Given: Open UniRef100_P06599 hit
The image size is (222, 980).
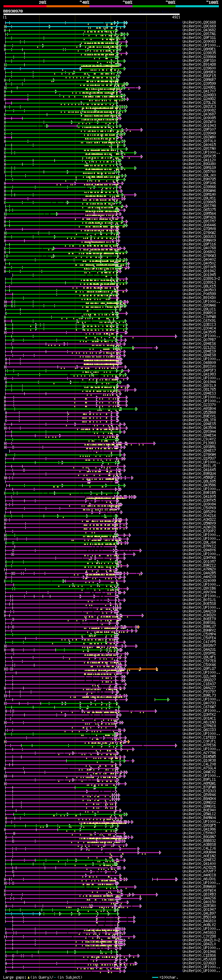Looking at the screenshot, I should click(x=199, y=294).
